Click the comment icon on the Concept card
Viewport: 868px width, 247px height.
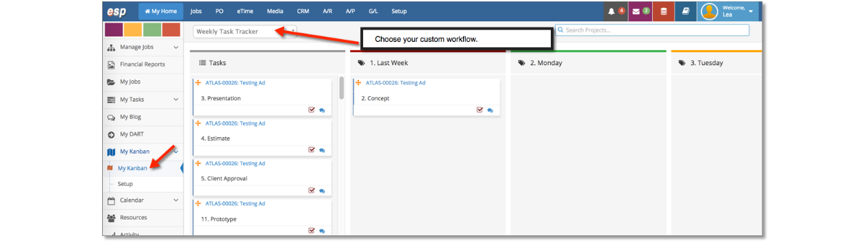click(x=491, y=110)
